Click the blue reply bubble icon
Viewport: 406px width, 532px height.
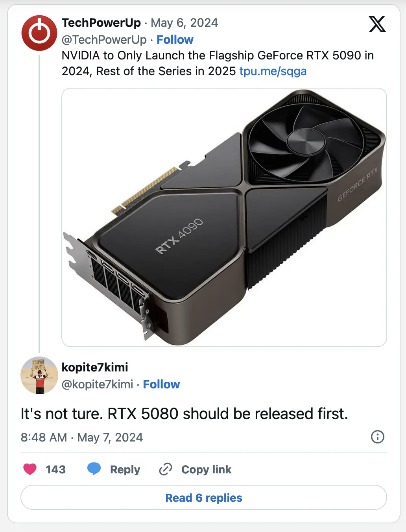[94, 469]
